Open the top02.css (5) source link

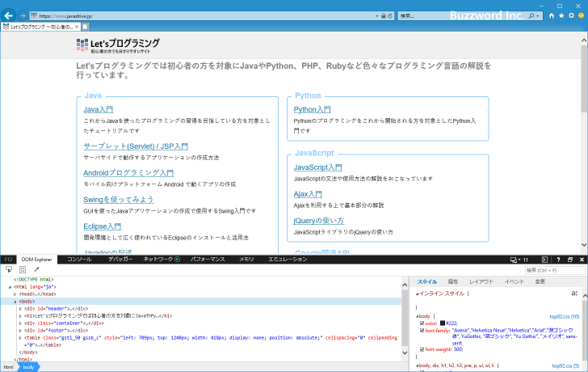pos(565,366)
